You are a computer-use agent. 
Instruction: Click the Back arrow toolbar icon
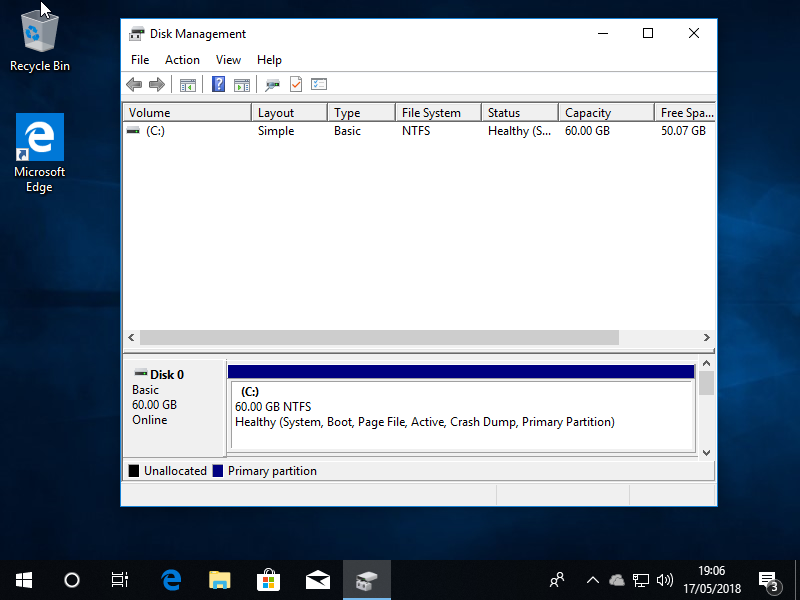click(x=134, y=84)
